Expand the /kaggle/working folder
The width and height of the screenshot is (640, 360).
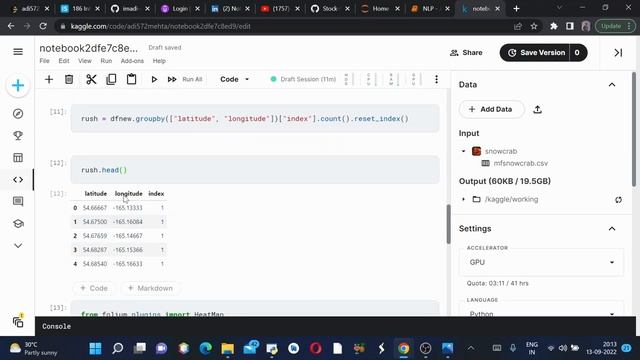(x=463, y=199)
